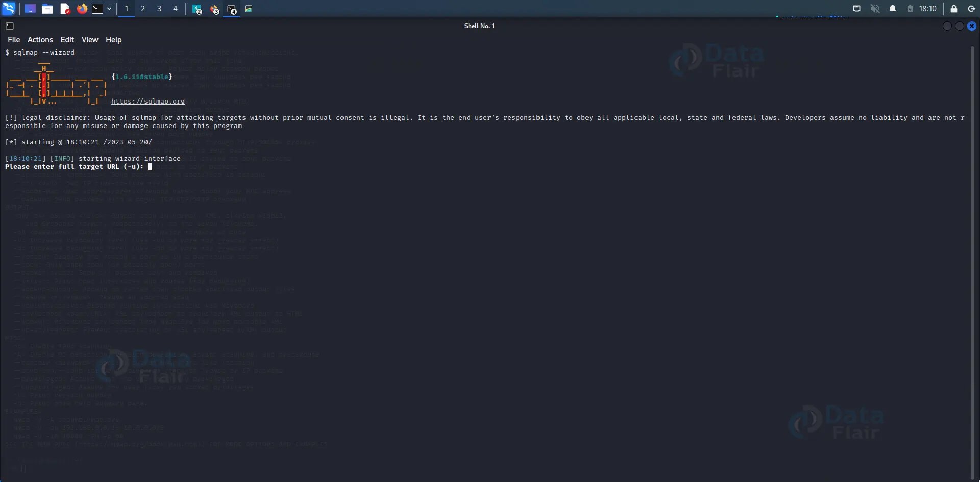980x482 pixels.
Task: Open the Actions menu
Action: coord(40,40)
